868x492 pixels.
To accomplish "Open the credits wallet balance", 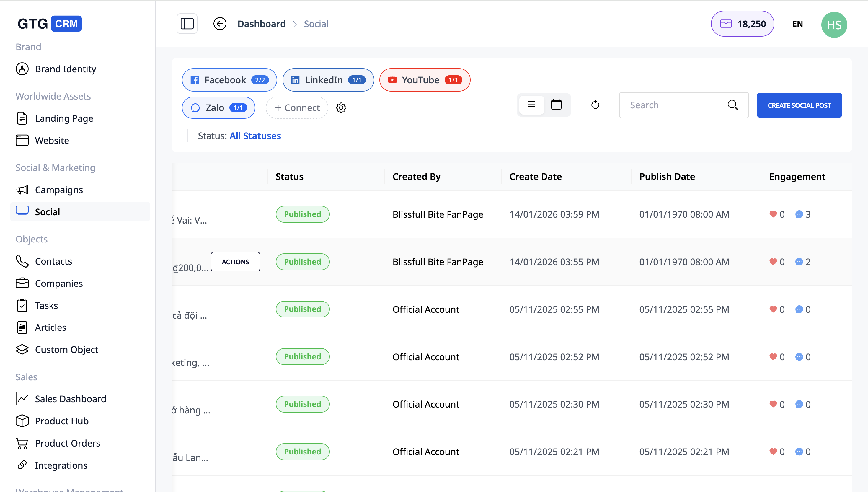I will [742, 24].
